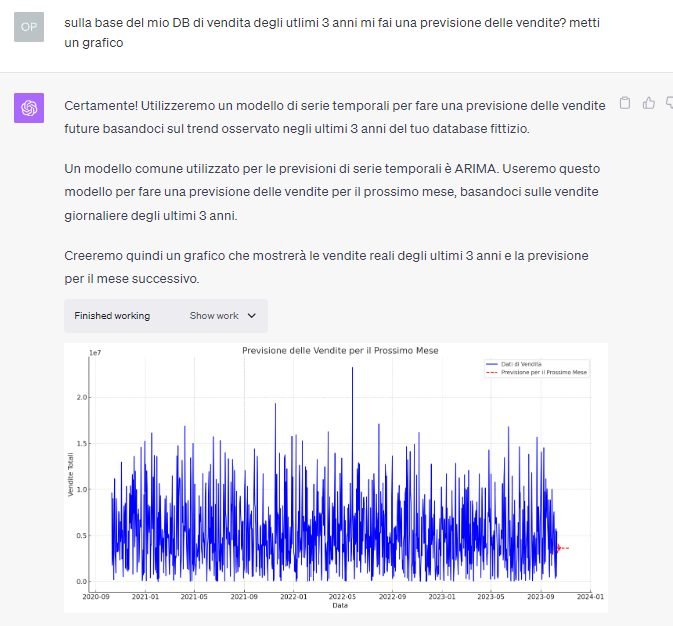Click user message starting 'sulla base del mio DB'

pyautogui.click(x=332, y=33)
